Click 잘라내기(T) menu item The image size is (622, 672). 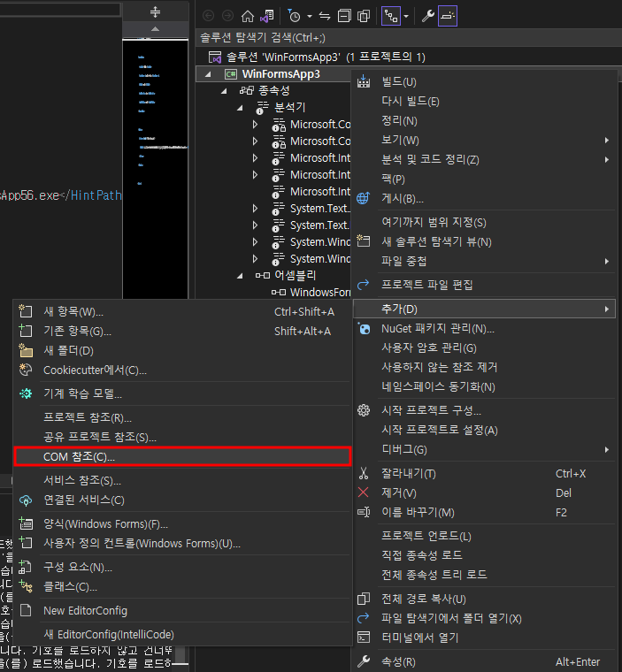coord(484,474)
